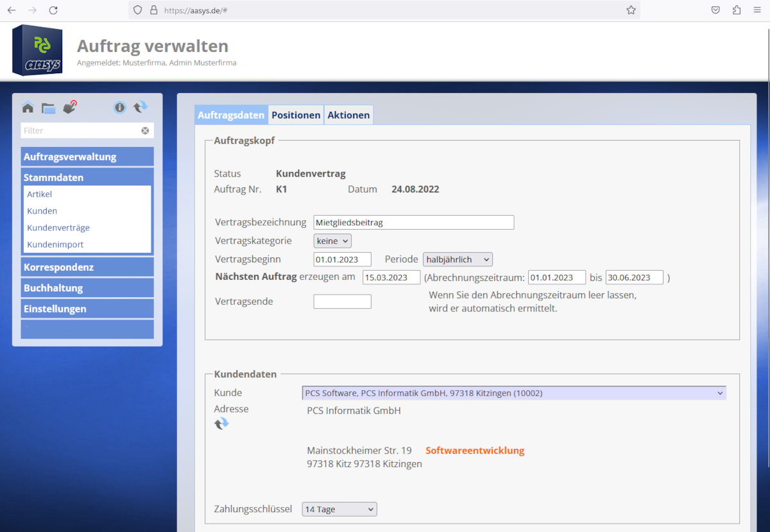Open the folder icon in sidebar toolbar
Image resolution: width=770 pixels, height=532 pixels.
pyautogui.click(x=49, y=108)
